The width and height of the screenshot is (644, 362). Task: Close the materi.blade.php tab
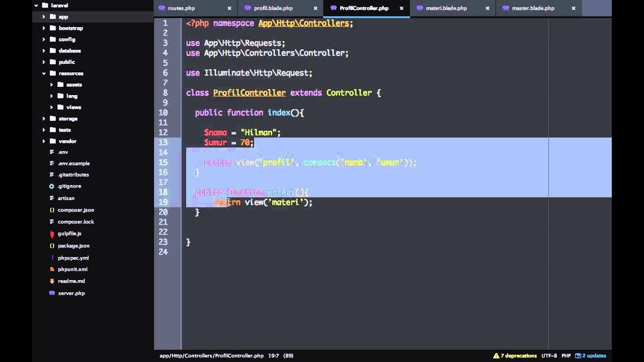(488, 8)
